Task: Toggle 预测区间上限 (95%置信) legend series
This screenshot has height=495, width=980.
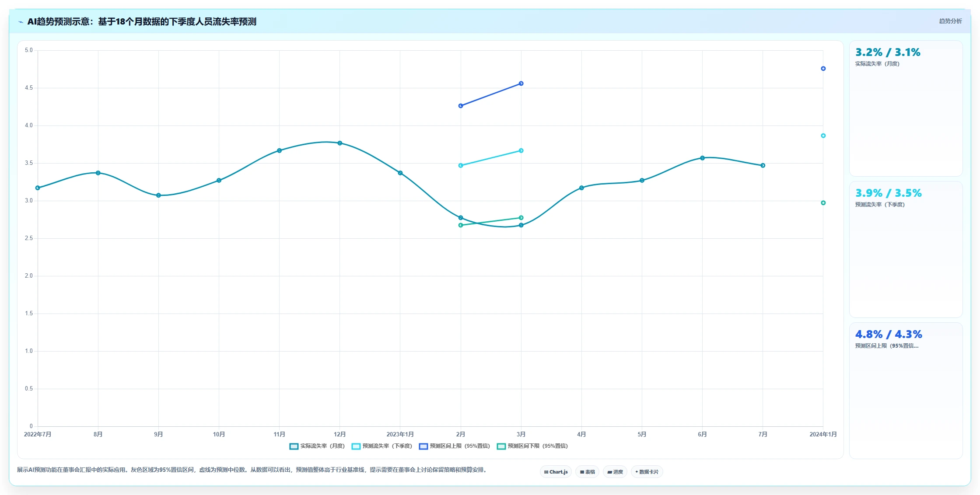Action: point(455,446)
